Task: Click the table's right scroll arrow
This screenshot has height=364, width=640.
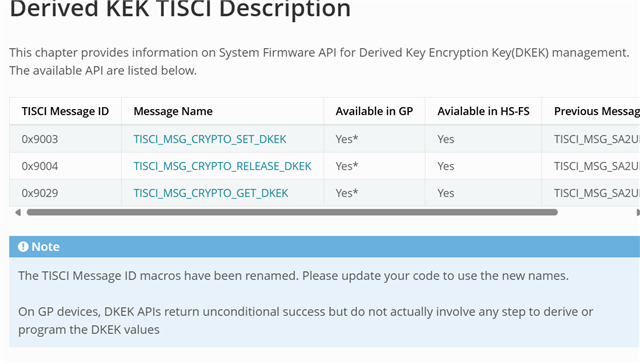Action: tap(638, 212)
